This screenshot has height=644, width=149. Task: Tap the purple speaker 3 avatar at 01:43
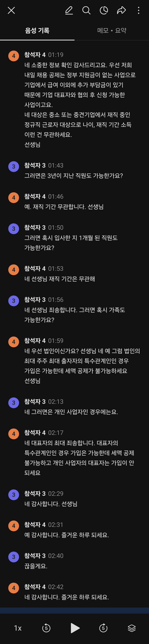[14, 166]
